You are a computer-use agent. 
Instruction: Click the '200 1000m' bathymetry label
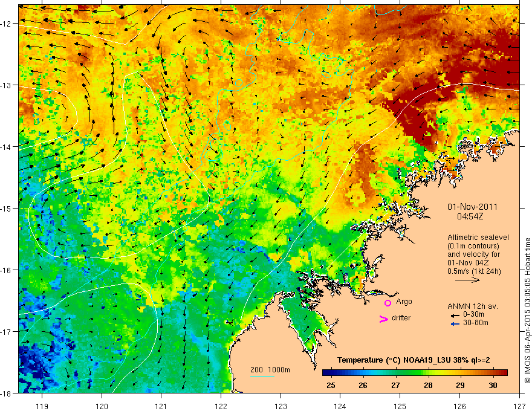click(270, 370)
